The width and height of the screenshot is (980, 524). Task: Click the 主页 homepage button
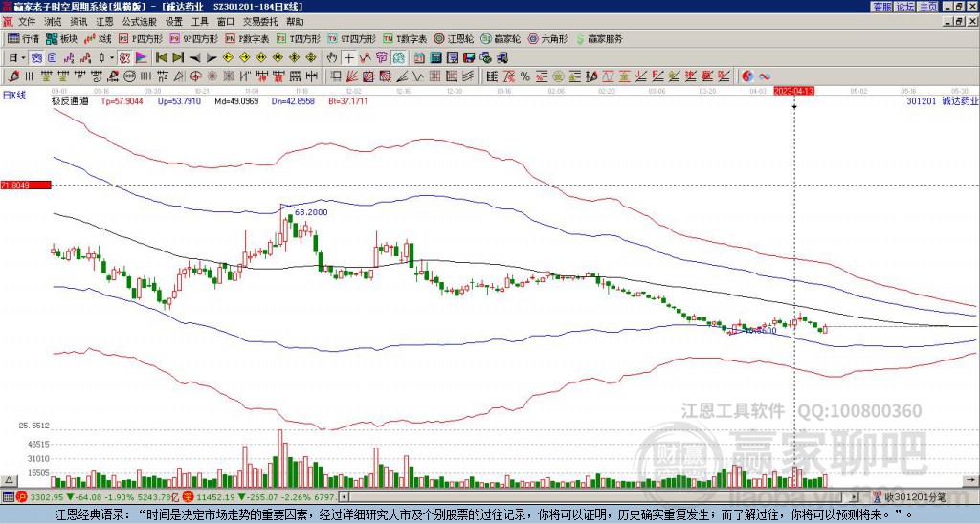[928, 7]
